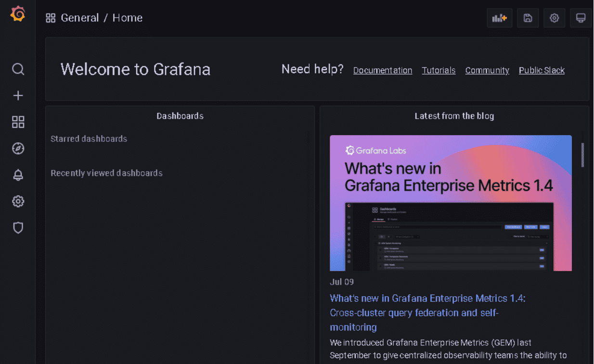
Task: Open the What's new in GEM 1.4 article link
Action: pos(427,313)
